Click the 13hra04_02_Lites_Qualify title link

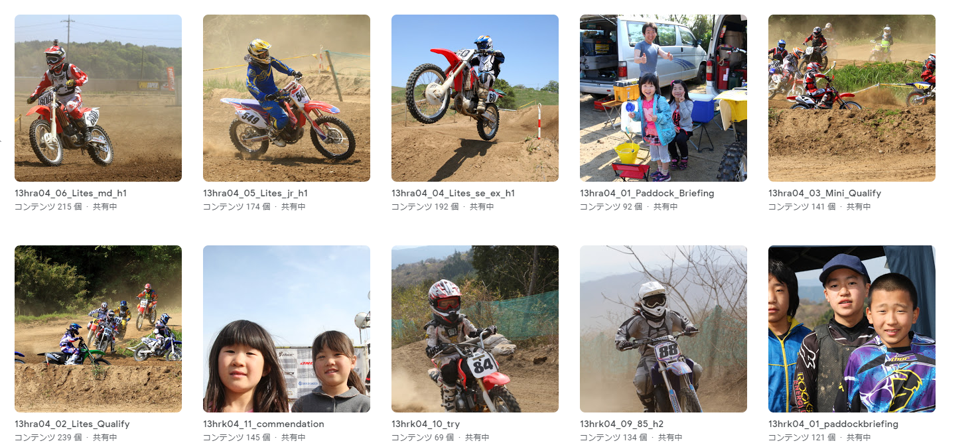pos(72,424)
